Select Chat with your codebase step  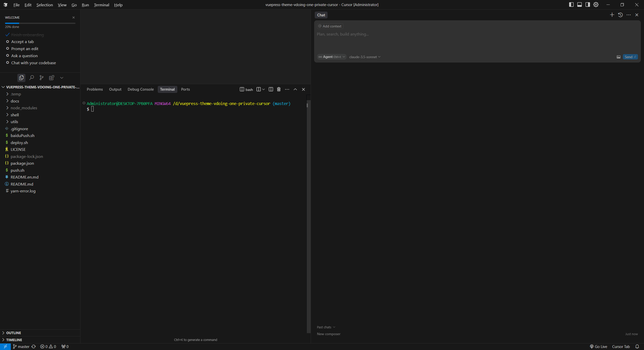(33, 63)
